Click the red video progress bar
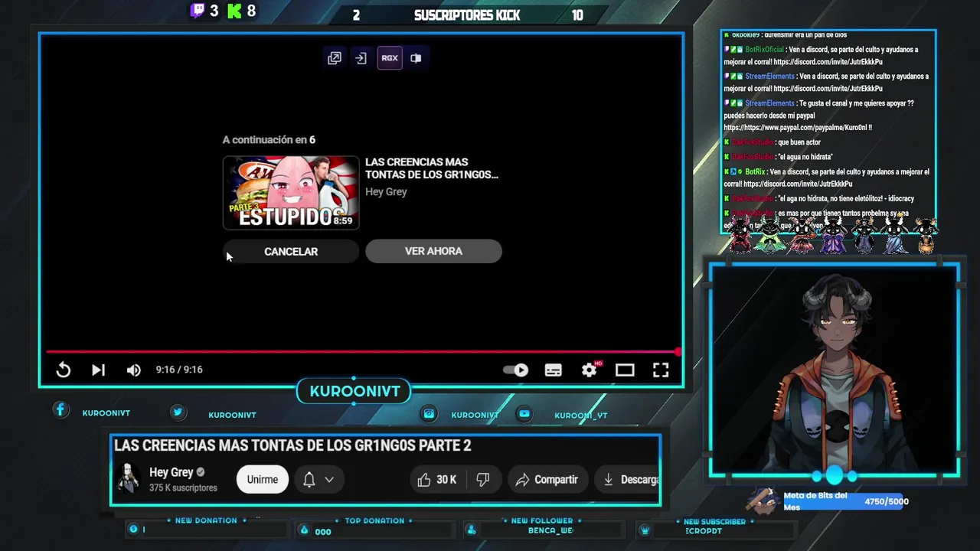The image size is (980, 551). click(363, 352)
